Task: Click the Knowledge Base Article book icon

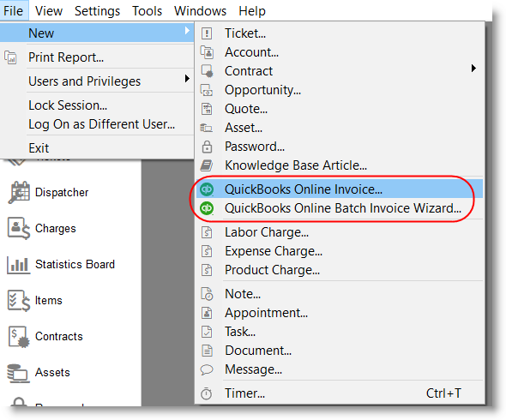Action: point(207,165)
